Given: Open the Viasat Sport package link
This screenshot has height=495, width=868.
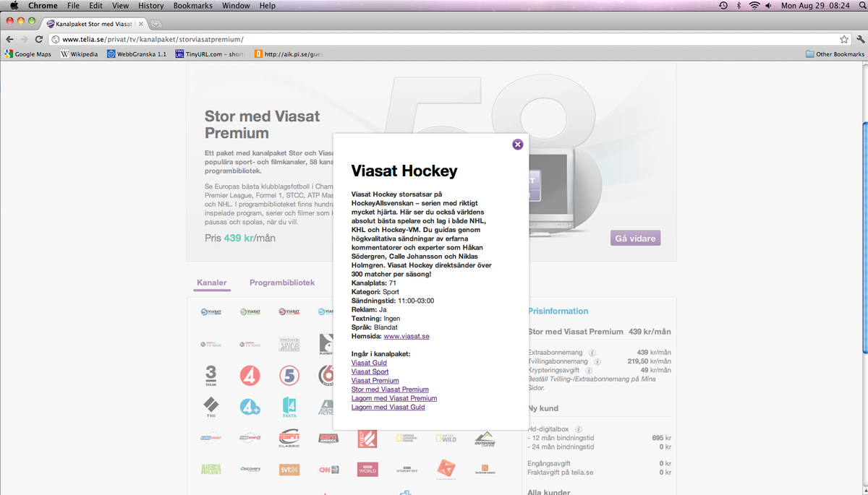Looking at the screenshot, I should point(370,371).
